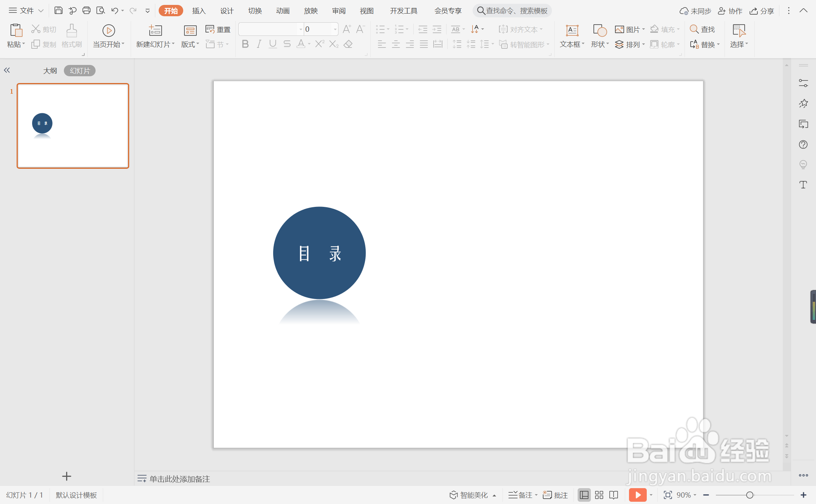Click the zoom slider handle

tap(750, 495)
